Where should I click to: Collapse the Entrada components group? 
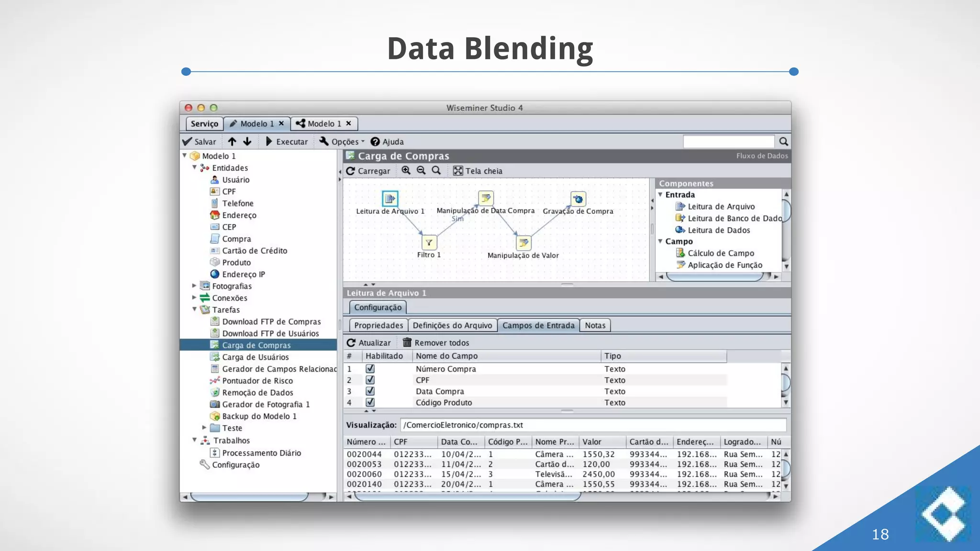click(660, 195)
